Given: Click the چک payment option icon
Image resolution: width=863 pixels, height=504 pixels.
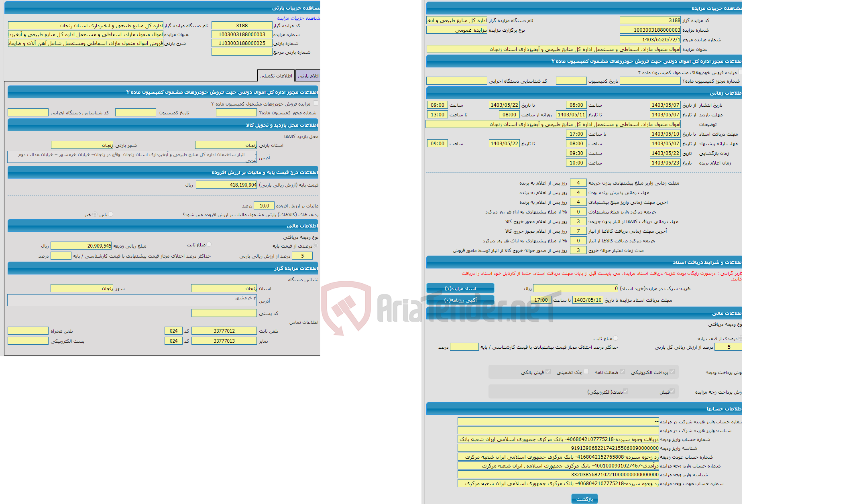Looking at the screenshot, I should (x=586, y=373).
